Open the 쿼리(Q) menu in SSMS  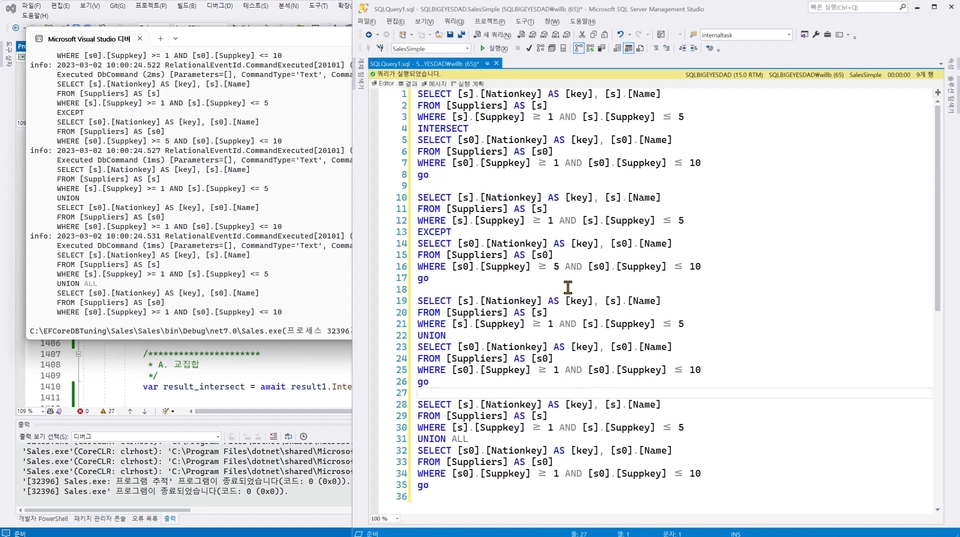pos(454,21)
